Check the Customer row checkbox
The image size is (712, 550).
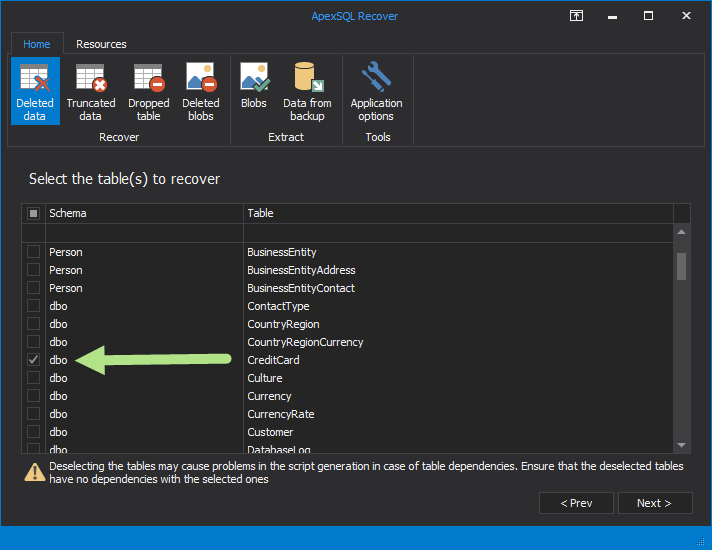click(x=33, y=431)
